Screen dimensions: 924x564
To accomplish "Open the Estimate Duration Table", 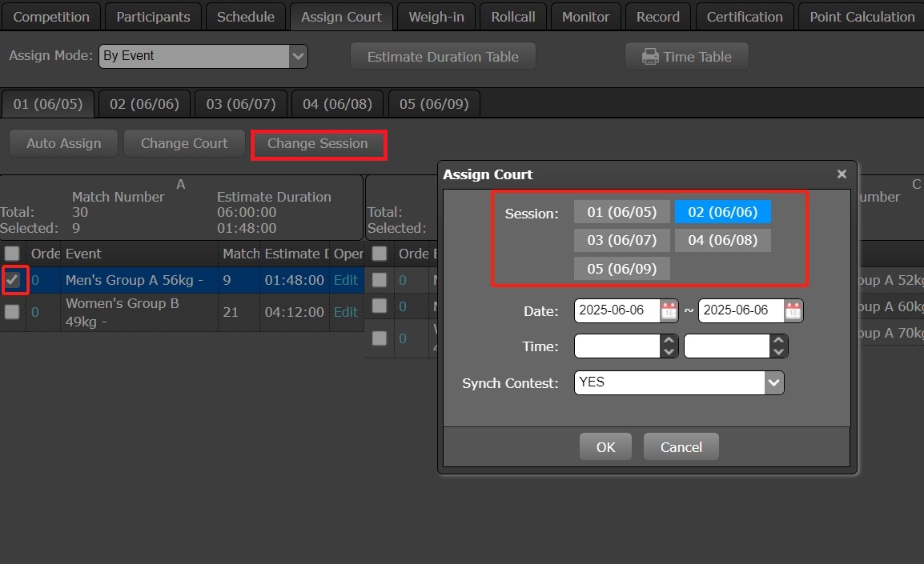I will pos(442,57).
